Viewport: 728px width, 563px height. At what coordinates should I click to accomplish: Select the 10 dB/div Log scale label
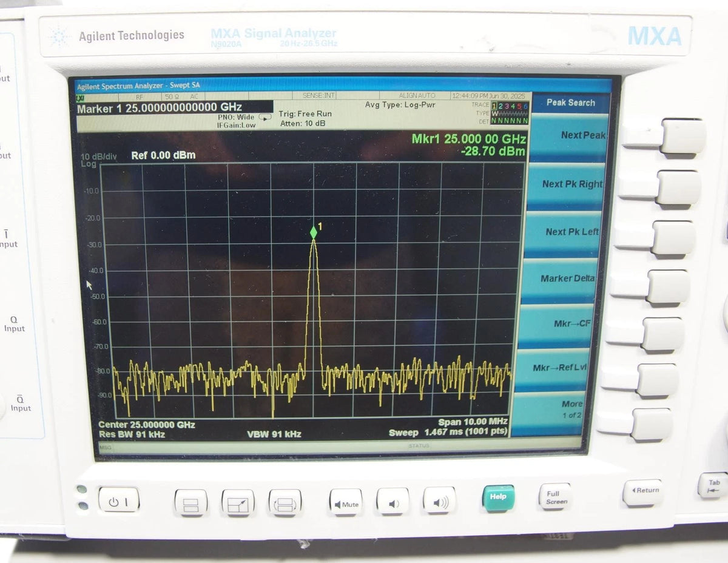point(98,160)
